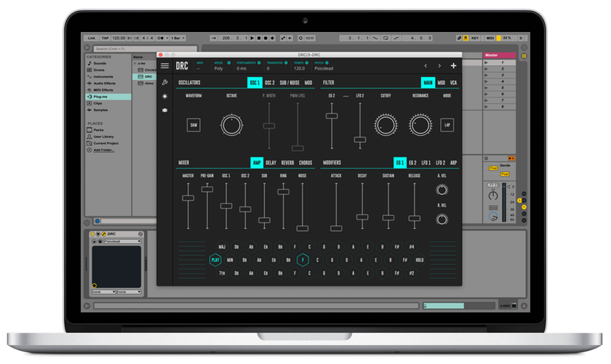Open filter MOD tab
This screenshot has width=611, height=364.
click(441, 83)
